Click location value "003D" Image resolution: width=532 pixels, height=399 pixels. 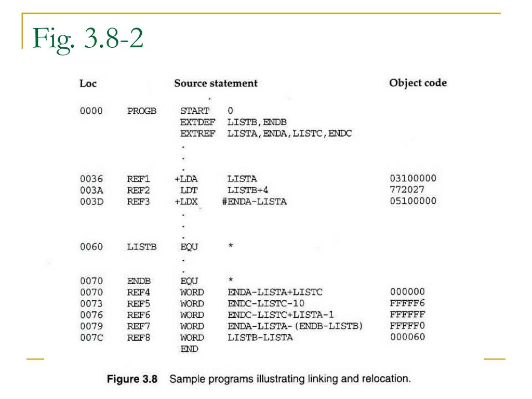(91, 202)
